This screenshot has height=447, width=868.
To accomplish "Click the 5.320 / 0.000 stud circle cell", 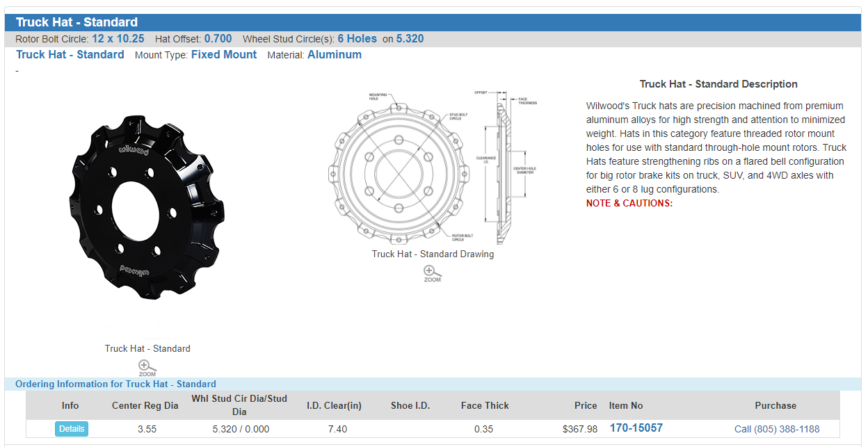I will pos(241,429).
